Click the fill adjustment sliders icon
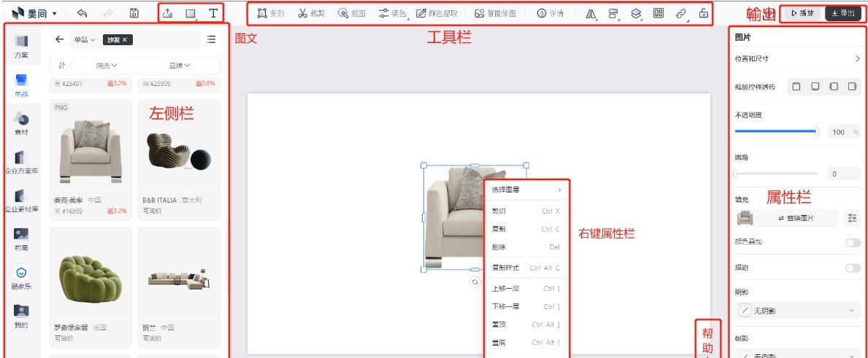Image resolution: width=868 pixels, height=358 pixels. [852, 218]
